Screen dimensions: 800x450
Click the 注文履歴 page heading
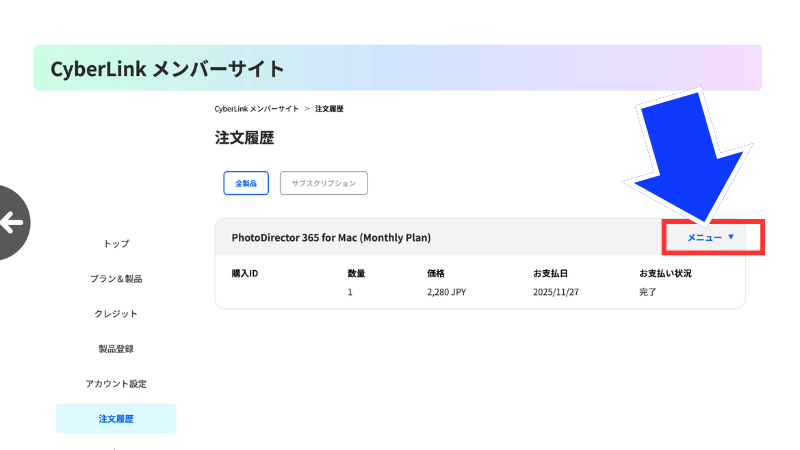click(244, 138)
